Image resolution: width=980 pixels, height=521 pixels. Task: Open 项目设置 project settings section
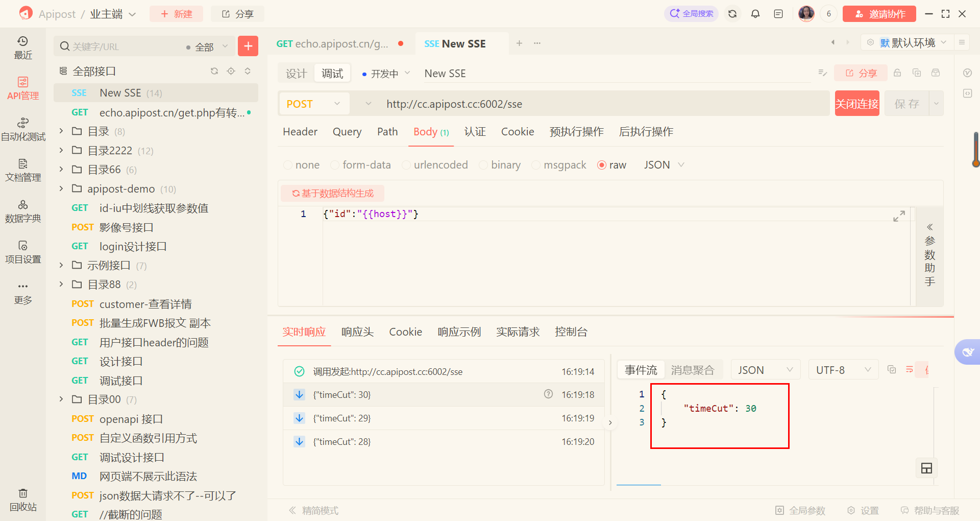(23, 252)
